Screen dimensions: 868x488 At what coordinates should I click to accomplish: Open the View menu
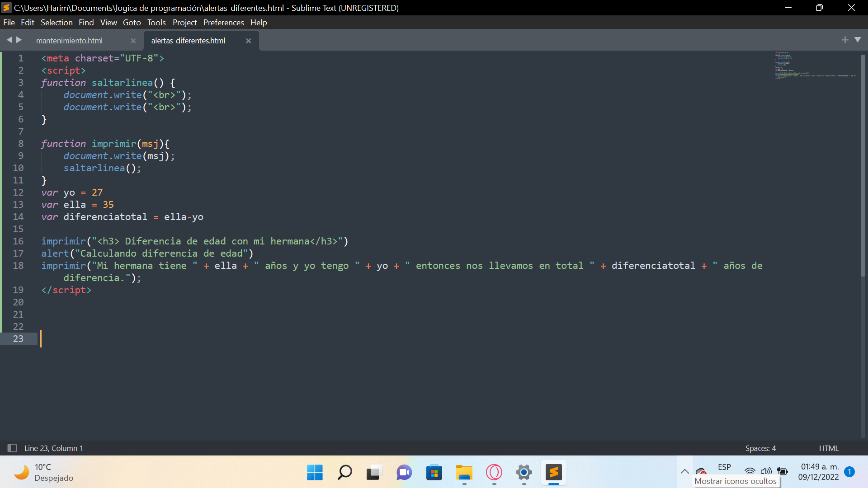(x=108, y=22)
